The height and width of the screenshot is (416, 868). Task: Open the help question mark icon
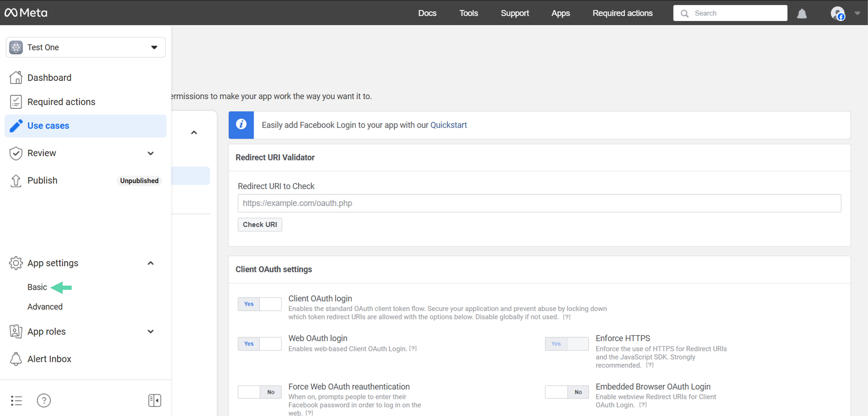44,400
